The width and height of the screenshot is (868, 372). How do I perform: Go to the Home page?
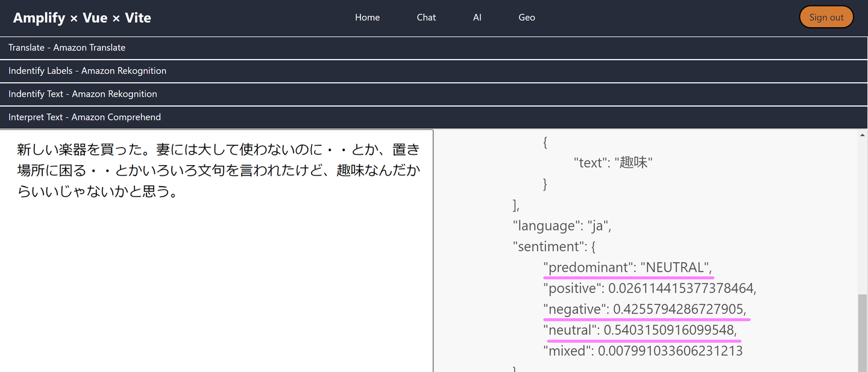(x=367, y=17)
